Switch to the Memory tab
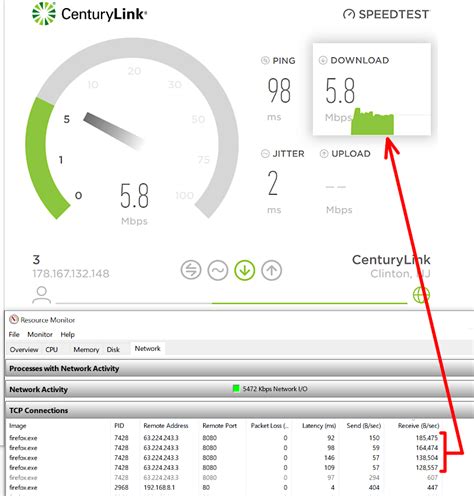 (86, 350)
